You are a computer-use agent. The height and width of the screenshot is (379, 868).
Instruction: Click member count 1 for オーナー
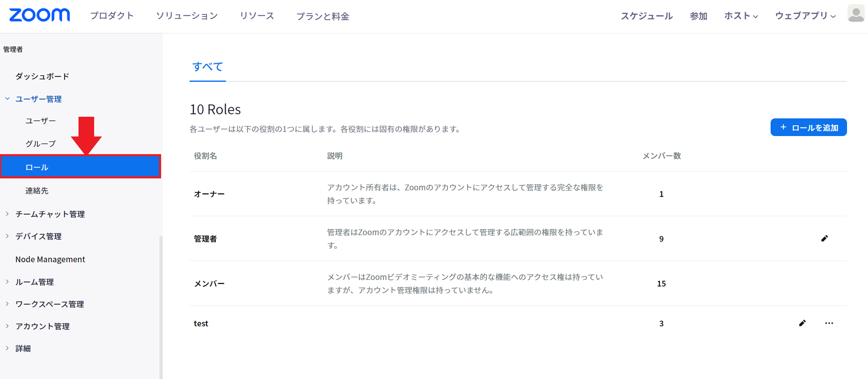point(661,194)
